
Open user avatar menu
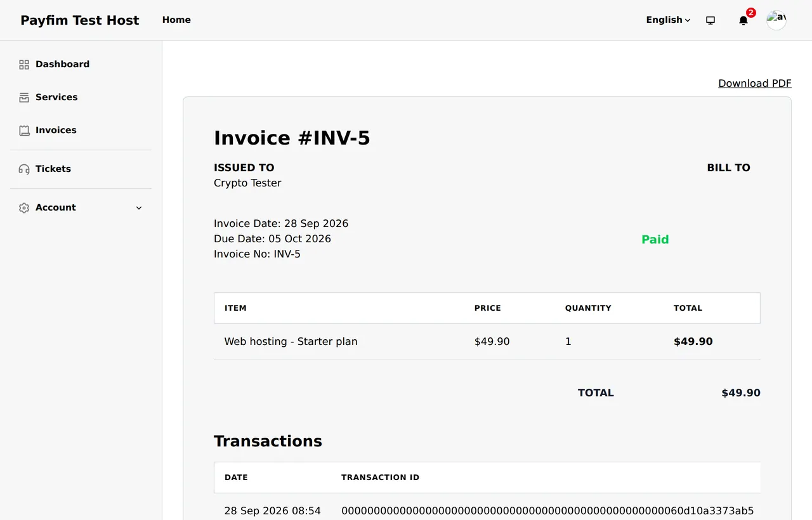point(776,20)
